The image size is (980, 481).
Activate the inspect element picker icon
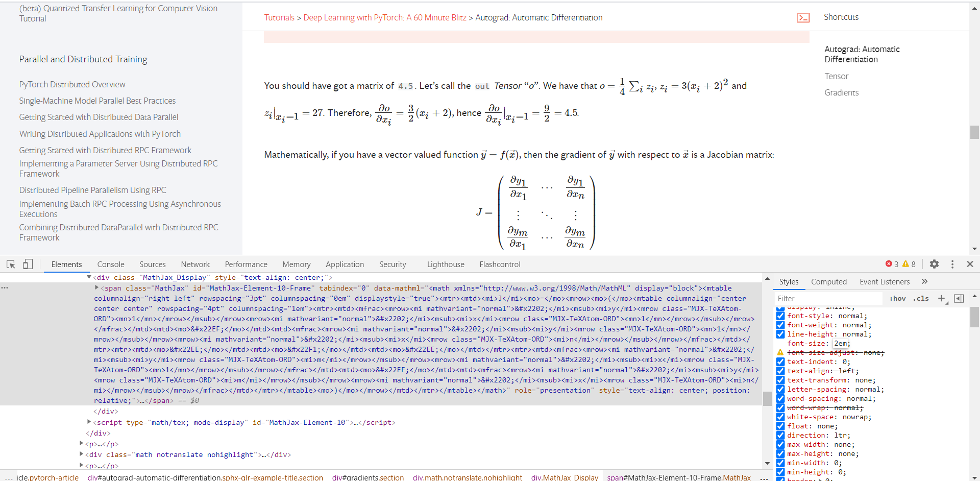click(11, 264)
